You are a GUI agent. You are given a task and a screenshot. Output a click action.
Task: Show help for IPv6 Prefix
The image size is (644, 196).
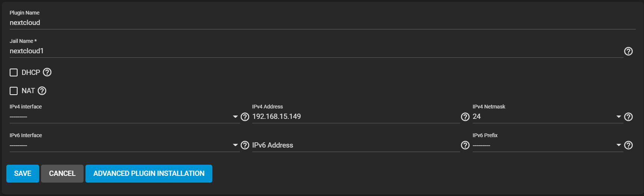[x=628, y=145]
